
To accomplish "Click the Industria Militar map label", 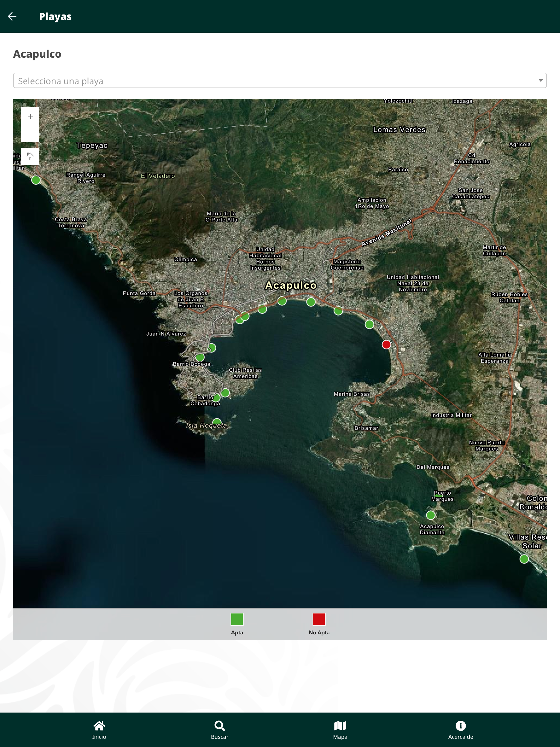I will pos(451,415).
